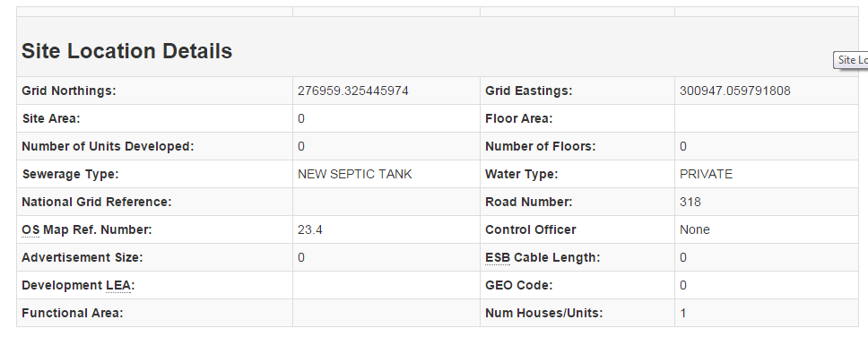Select the Grid Northings value 276959.325445974
This screenshot has height=337, width=868.
click(353, 91)
